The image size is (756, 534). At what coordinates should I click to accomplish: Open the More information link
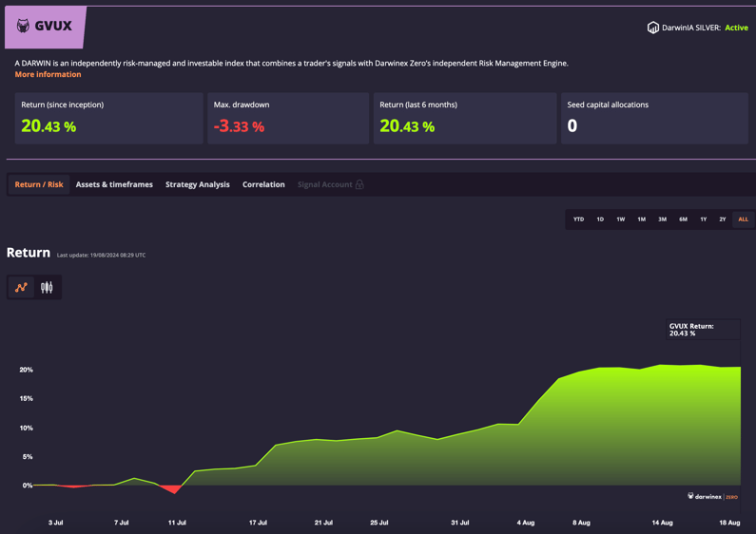(x=48, y=74)
